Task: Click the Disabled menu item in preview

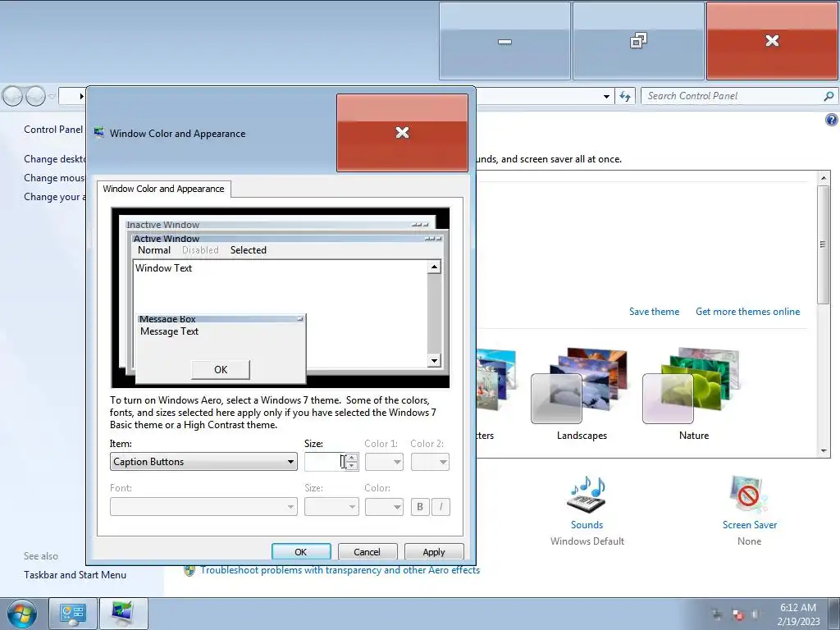Action: (200, 250)
